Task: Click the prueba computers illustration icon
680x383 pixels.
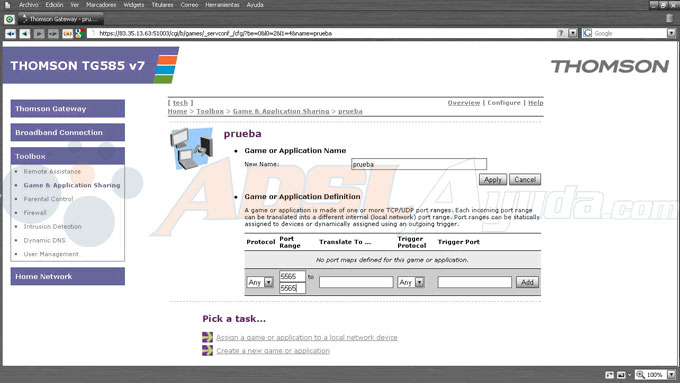Action: (191, 149)
